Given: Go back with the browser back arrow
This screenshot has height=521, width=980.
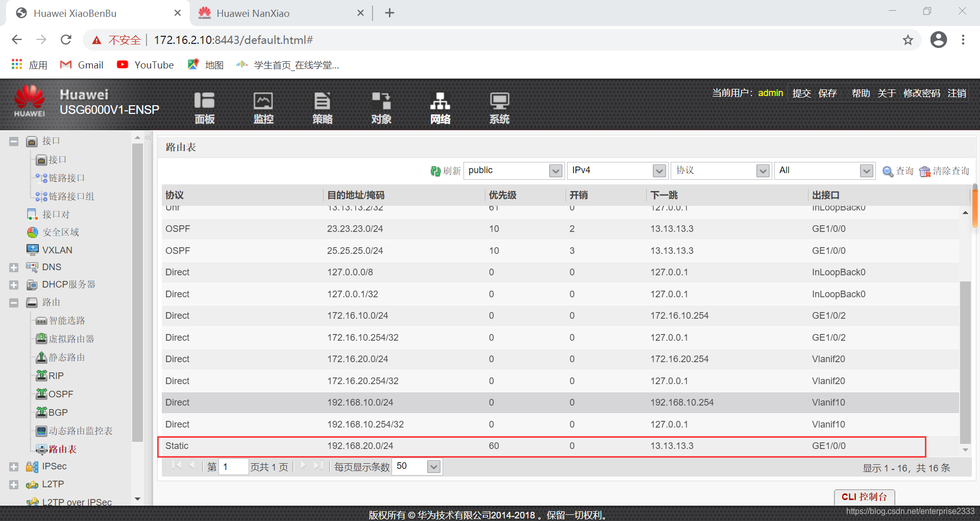Looking at the screenshot, I should (17, 40).
